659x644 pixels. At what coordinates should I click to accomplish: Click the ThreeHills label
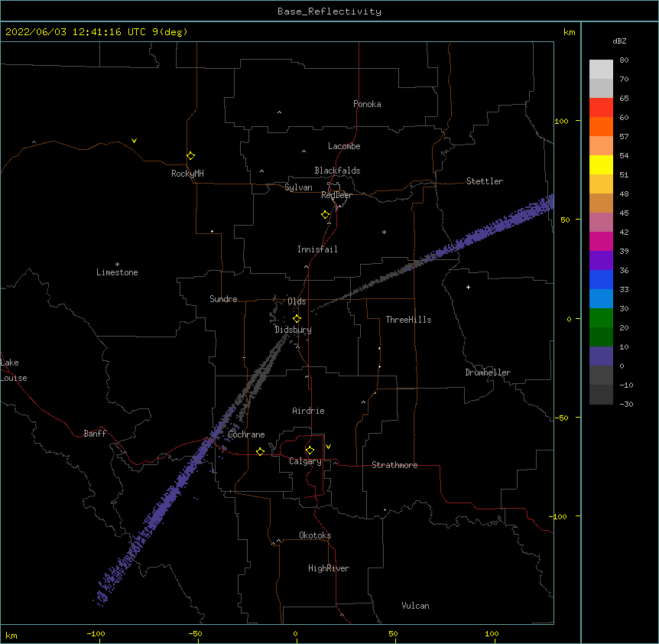pos(408,320)
